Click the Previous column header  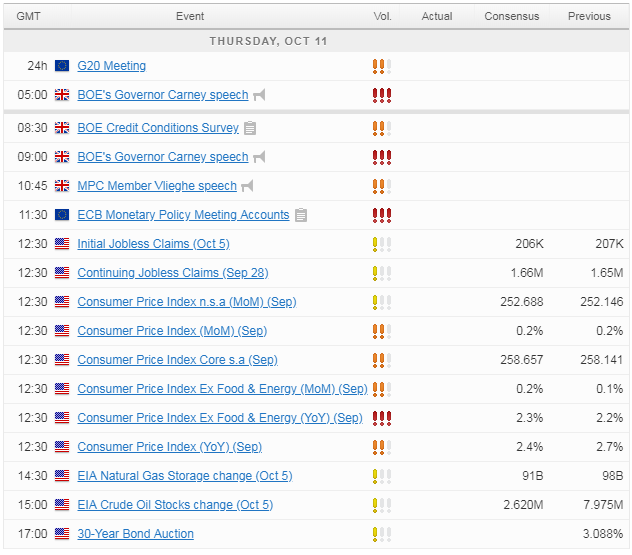click(589, 16)
